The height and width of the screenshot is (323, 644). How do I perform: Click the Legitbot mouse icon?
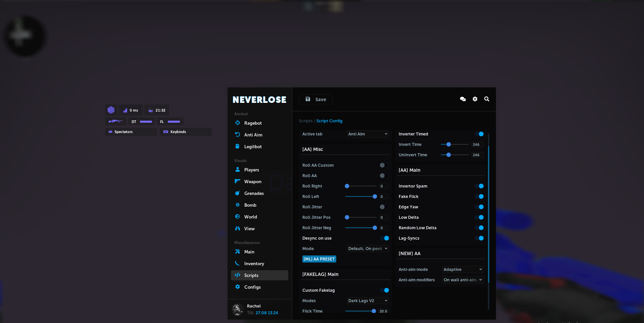pyautogui.click(x=238, y=146)
